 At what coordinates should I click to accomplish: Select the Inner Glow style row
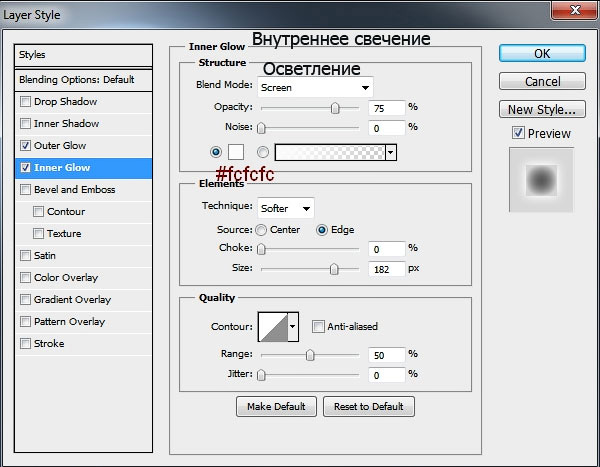tap(83, 168)
